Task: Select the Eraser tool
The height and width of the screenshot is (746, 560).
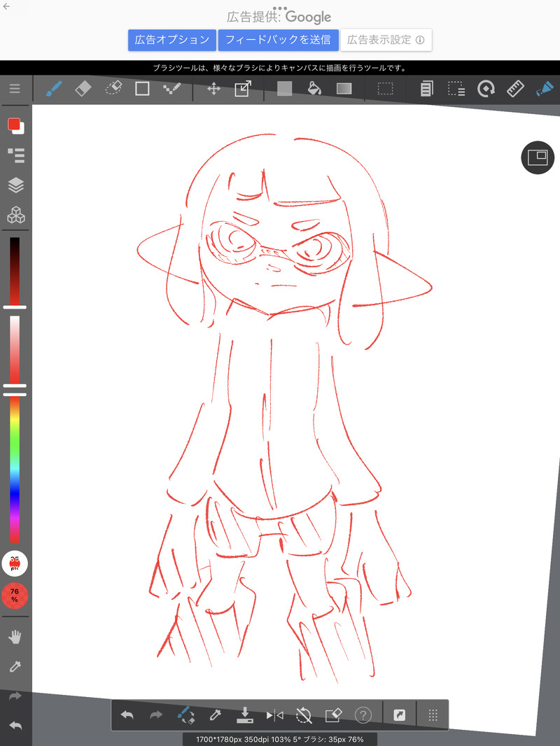Action: tap(83, 88)
